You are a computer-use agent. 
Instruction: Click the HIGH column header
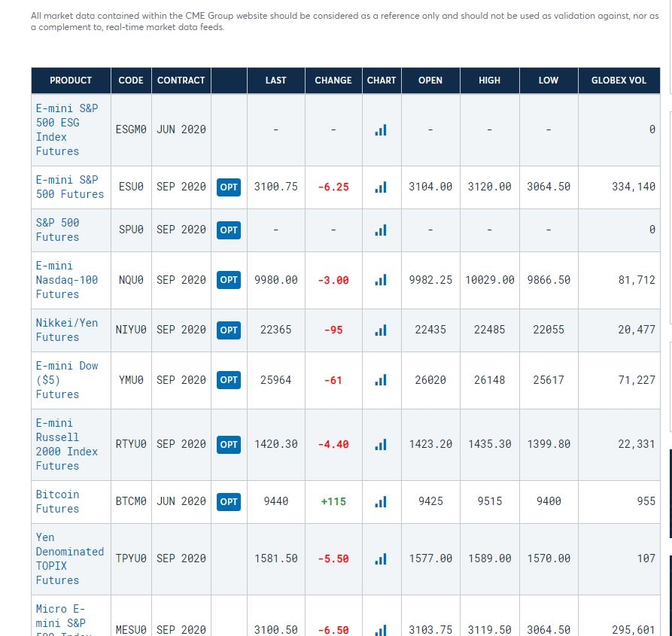pos(489,81)
